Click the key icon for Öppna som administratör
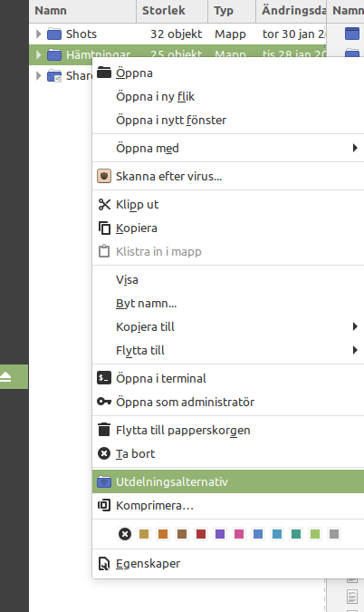The image size is (364, 612). click(x=104, y=402)
